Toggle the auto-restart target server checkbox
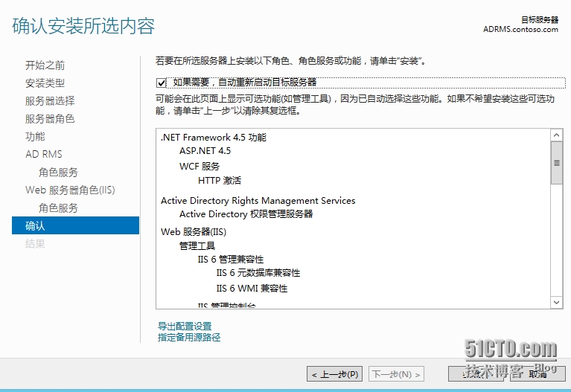This screenshot has width=571, height=392. pyautogui.click(x=162, y=83)
